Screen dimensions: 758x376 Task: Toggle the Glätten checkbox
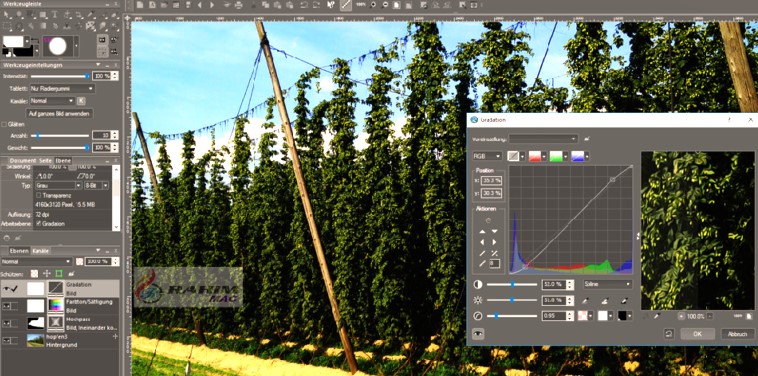(x=5, y=124)
